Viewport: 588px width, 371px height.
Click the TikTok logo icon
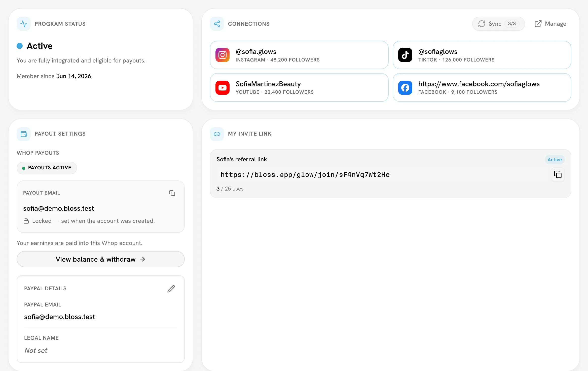coord(405,55)
